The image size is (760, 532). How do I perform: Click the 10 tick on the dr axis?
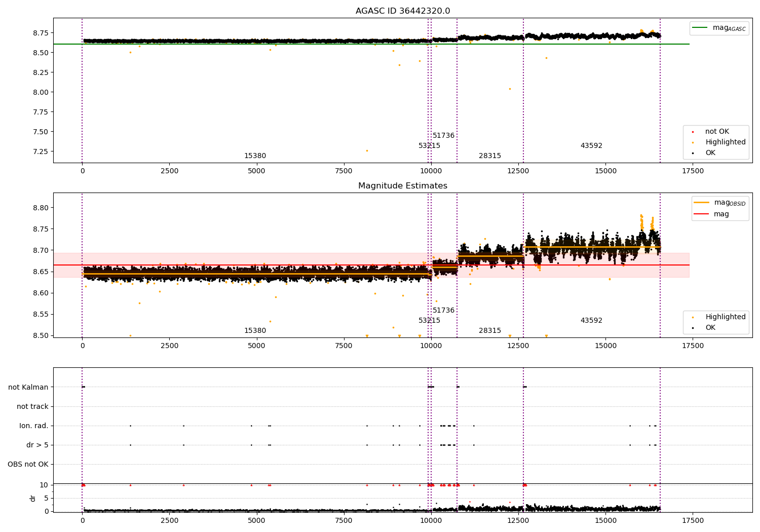click(x=44, y=485)
